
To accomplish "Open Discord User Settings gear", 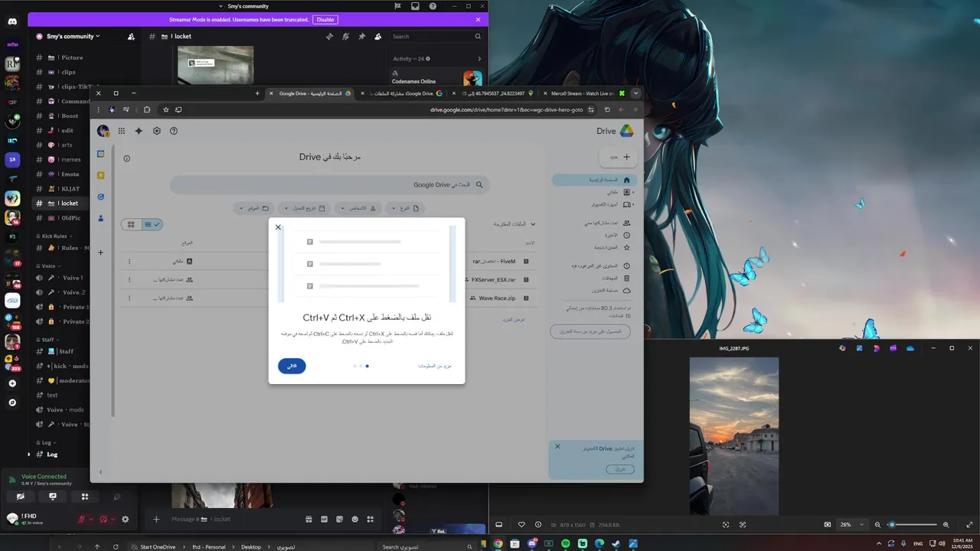I will coord(126,519).
